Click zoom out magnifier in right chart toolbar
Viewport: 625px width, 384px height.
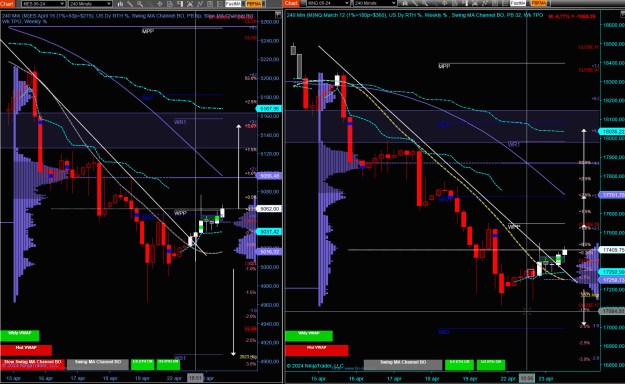click(x=435, y=4)
